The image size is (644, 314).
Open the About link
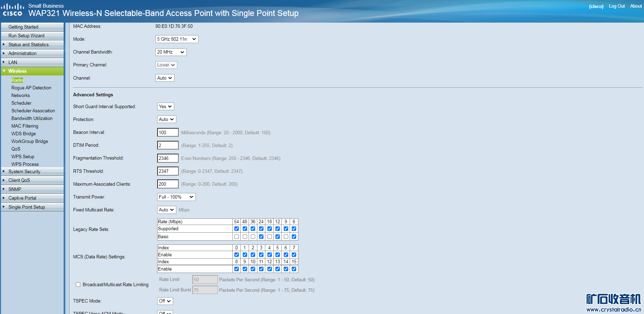pos(636,6)
